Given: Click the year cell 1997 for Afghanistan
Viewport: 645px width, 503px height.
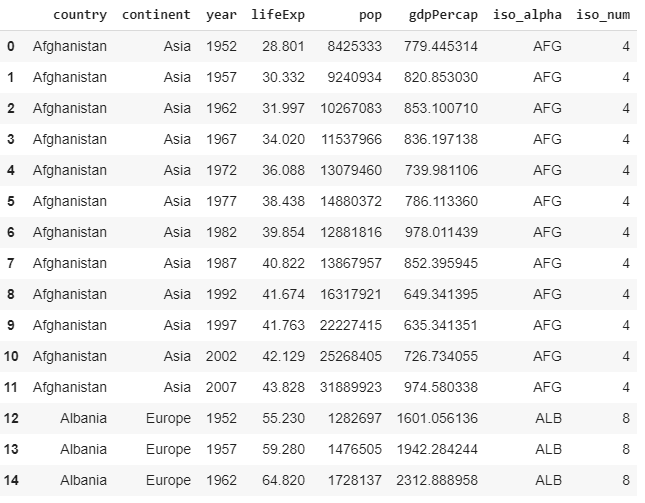Looking at the screenshot, I should (x=222, y=325).
